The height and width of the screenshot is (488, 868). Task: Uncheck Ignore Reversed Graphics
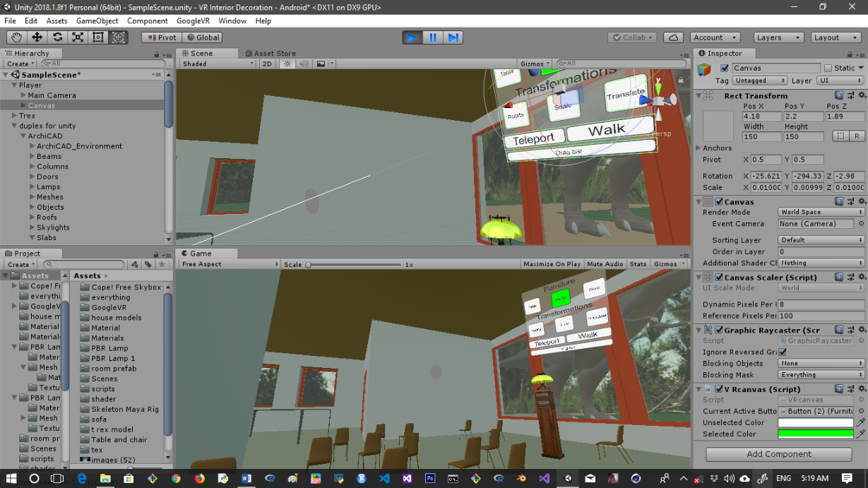(783, 352)
